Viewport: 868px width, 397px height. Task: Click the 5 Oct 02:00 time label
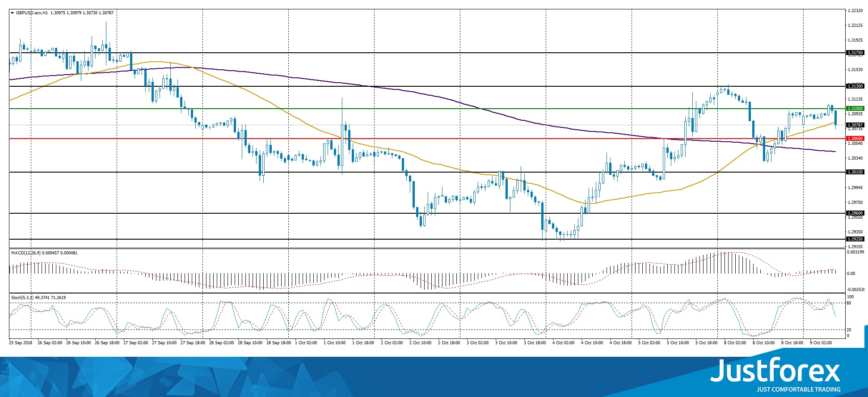tap(649, 343)
